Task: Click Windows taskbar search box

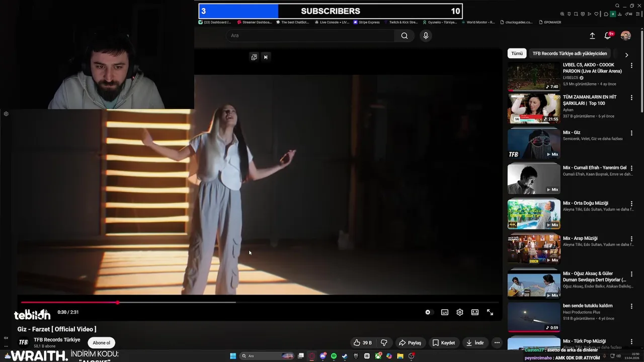Action: [x=267, y=356]
